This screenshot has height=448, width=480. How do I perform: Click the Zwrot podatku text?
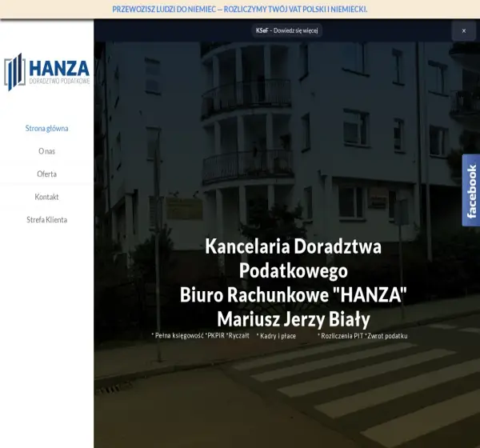(386, 336)
